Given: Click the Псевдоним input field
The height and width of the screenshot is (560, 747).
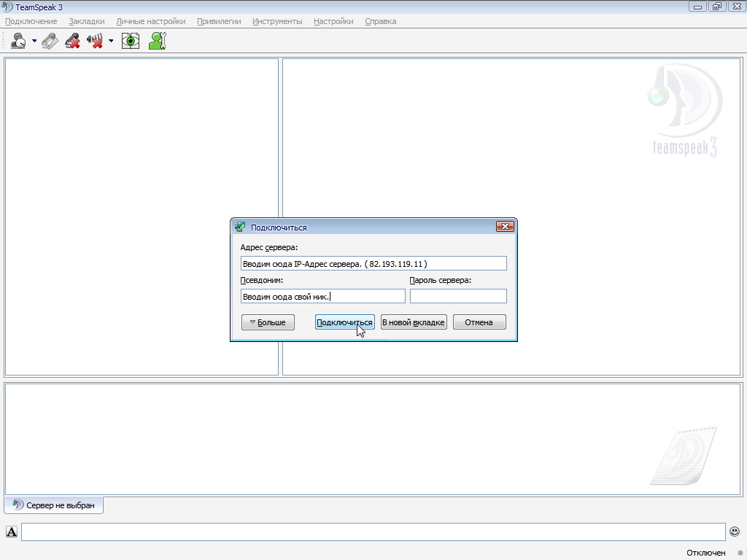Looking at the screenshot, I should (323, 296).
